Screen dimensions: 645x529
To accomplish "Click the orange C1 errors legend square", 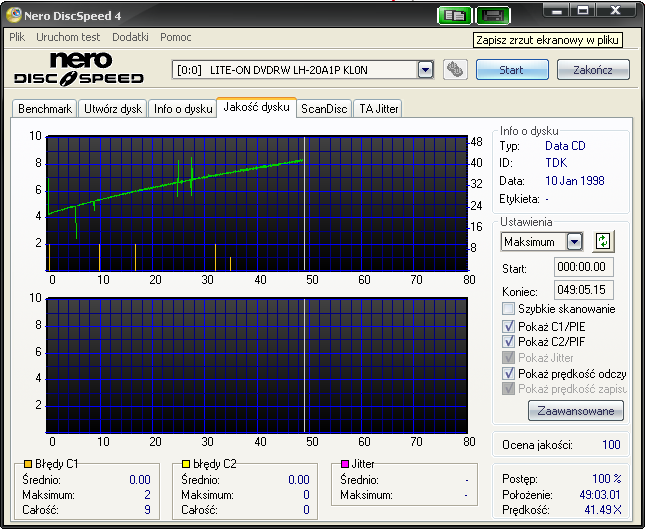I will [x=28, y=464].
